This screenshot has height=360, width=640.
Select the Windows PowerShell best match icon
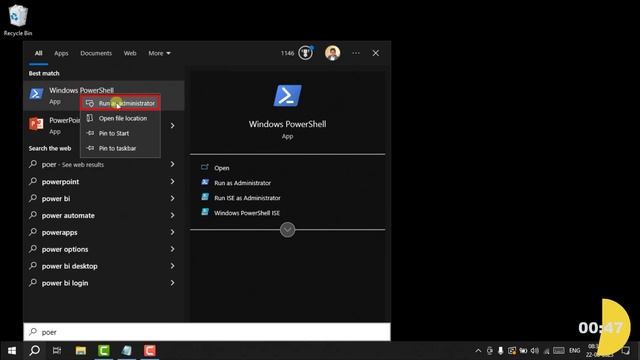pyautogui.click(x=36, y=94)
